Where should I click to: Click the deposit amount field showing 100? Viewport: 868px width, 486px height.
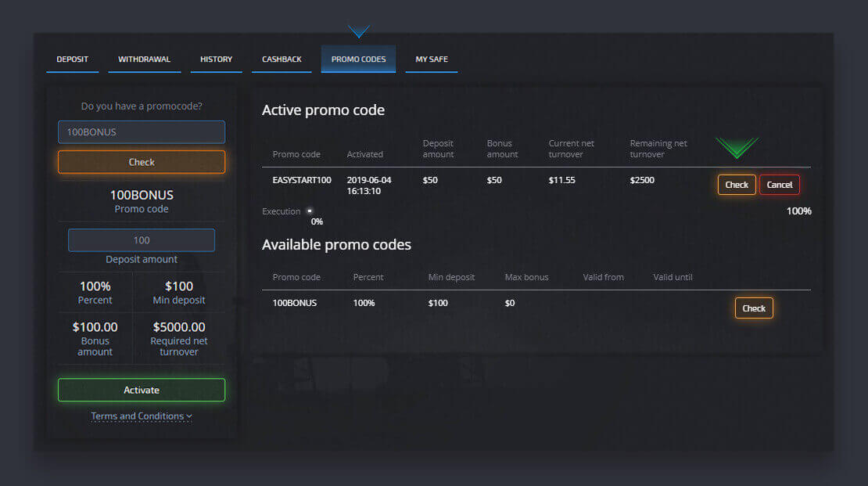(142, 240)
